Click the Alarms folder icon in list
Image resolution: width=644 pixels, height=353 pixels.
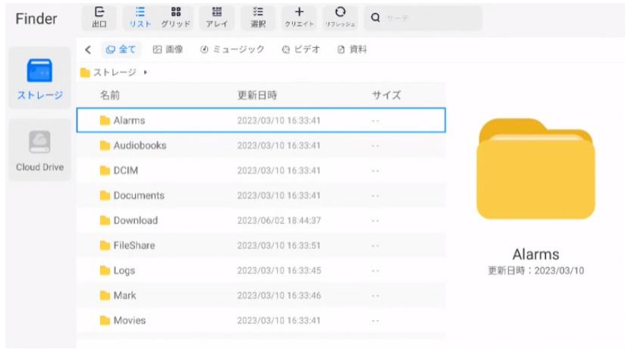click(x=105, y=121)
